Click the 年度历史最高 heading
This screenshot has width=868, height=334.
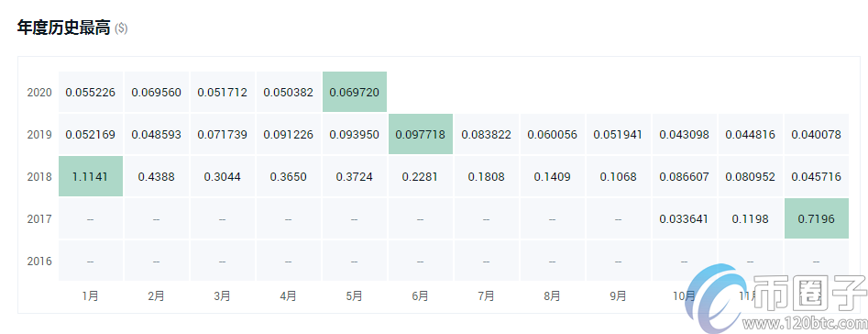point(64,28)
